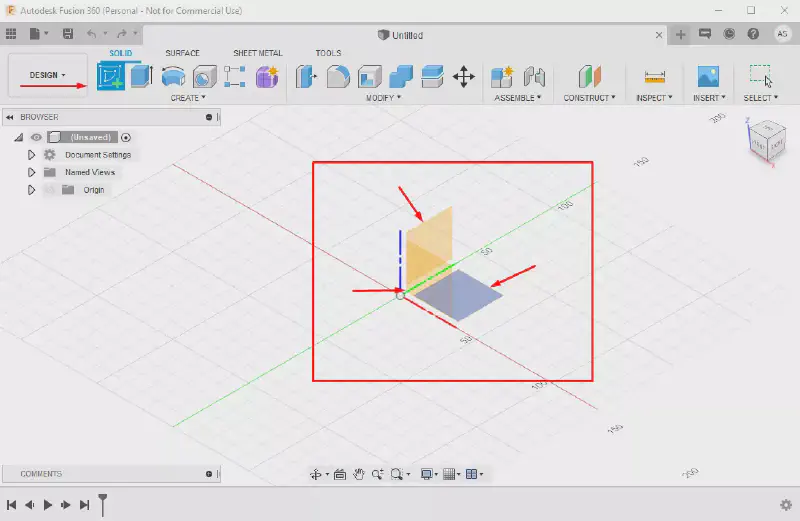Toggle the Origin folder visibility icon
This screenshot has height=521, width=800.
click(x=47, y=189)
